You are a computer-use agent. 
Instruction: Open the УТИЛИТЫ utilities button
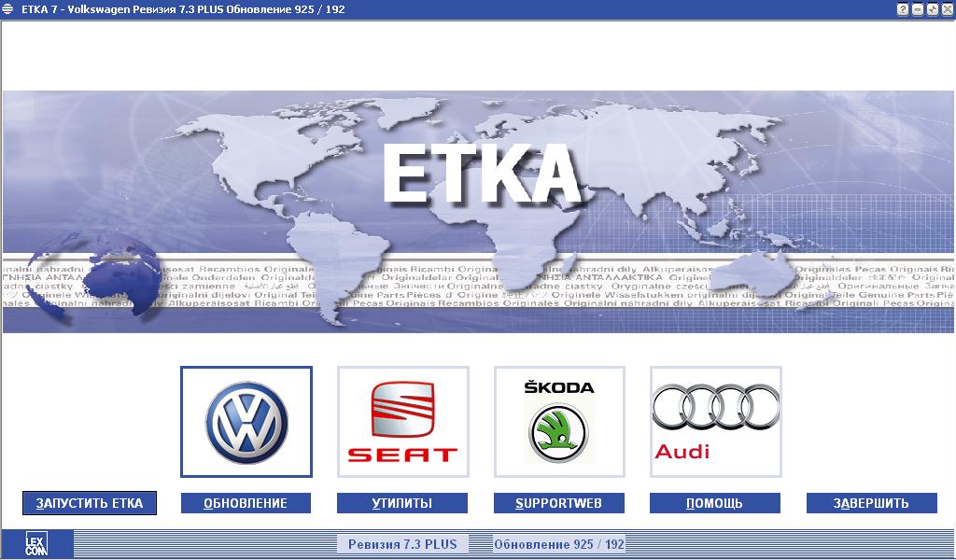point(402,503)
